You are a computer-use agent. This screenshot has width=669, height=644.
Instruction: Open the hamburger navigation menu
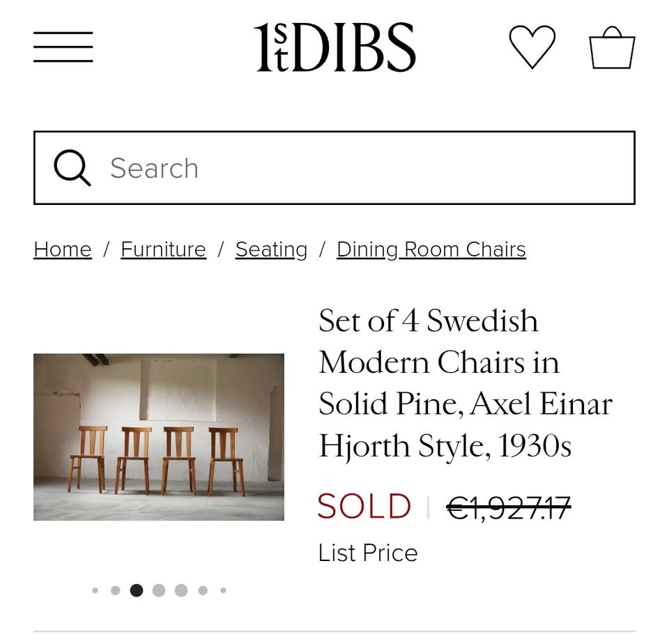(x=63, y=47)
